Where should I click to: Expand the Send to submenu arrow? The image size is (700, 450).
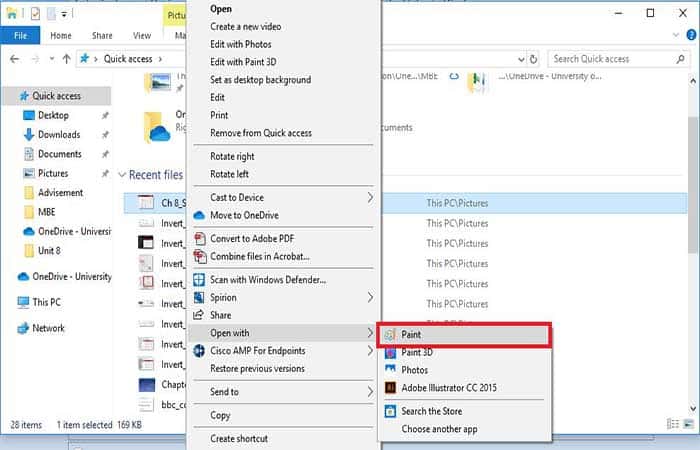pos(369,392)
